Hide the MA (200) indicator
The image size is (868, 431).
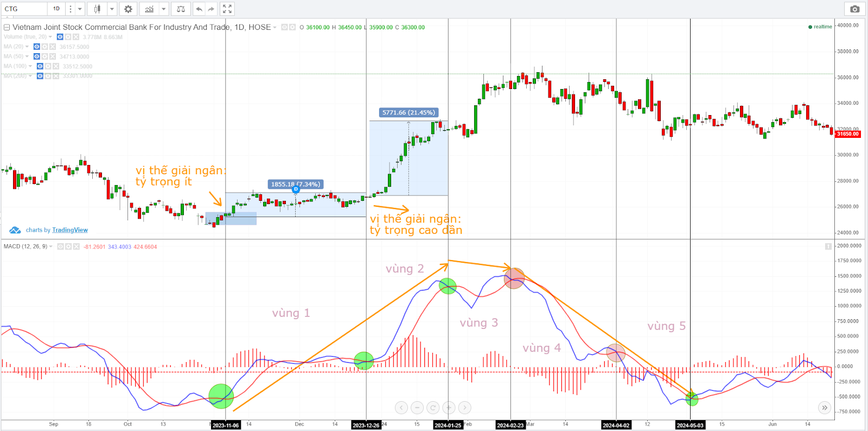point(40,76)
